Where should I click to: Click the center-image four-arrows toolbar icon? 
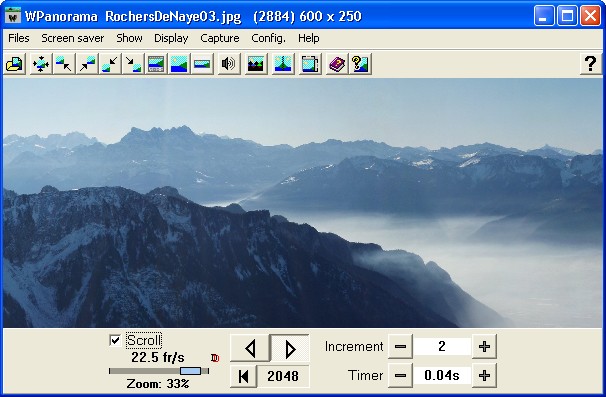pos(41,64)
